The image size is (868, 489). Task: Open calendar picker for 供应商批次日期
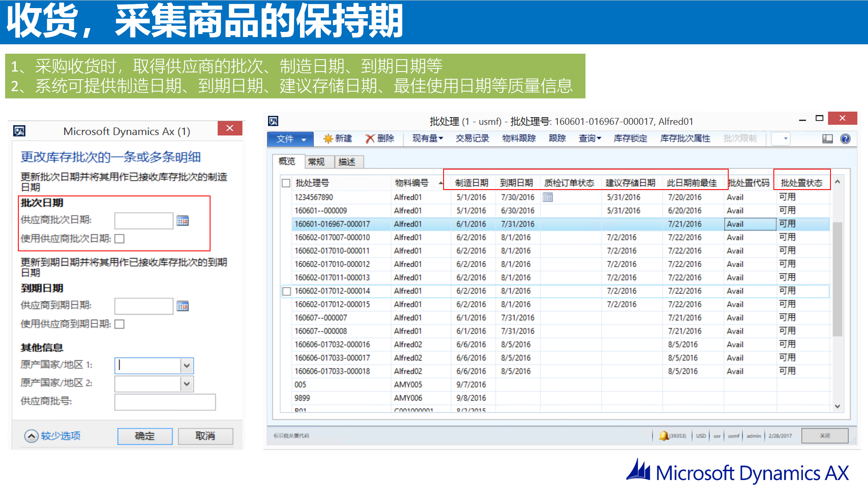click(x=182, y=221)
